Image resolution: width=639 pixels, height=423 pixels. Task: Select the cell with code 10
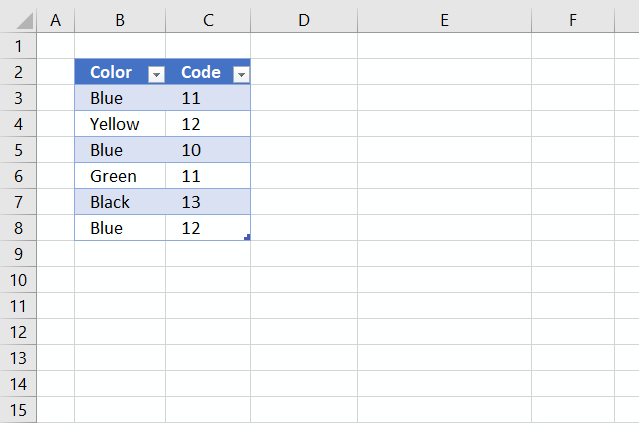point(208,150)
